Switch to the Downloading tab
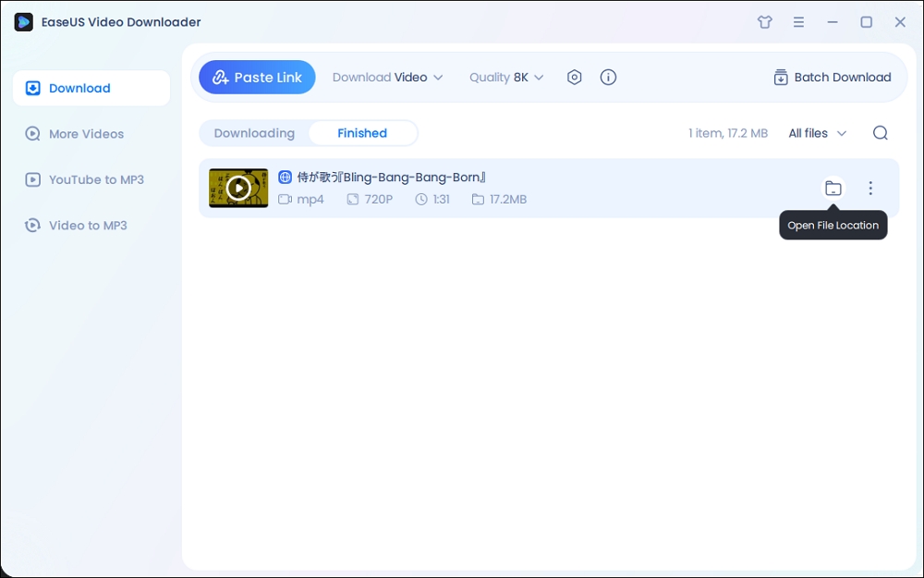 point(254,132)
